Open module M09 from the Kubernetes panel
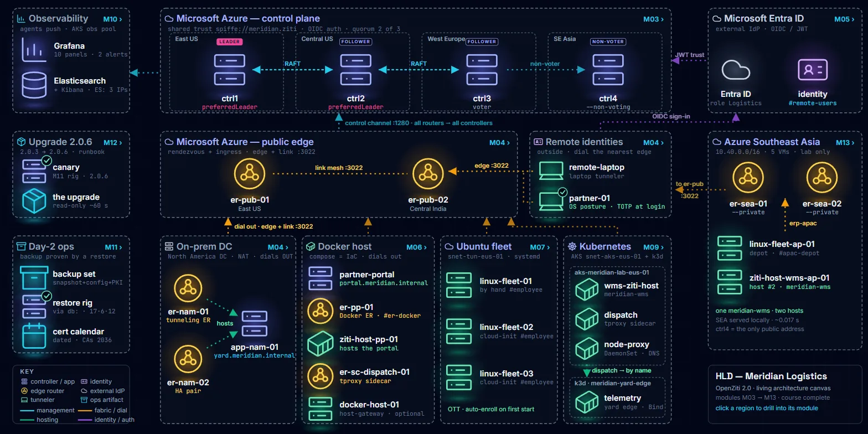This screenshot has height=434, width=868. pos(653,247)
